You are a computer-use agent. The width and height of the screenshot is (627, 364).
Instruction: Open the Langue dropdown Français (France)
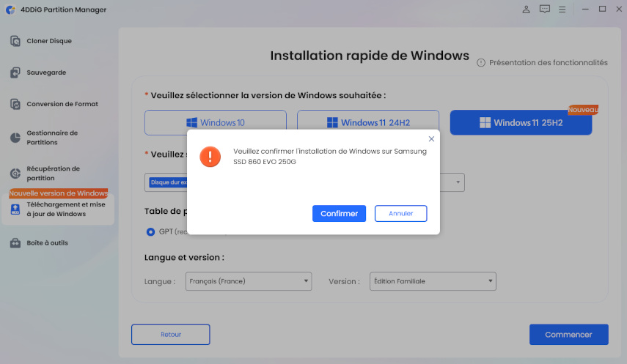click(x=249, y=281)
